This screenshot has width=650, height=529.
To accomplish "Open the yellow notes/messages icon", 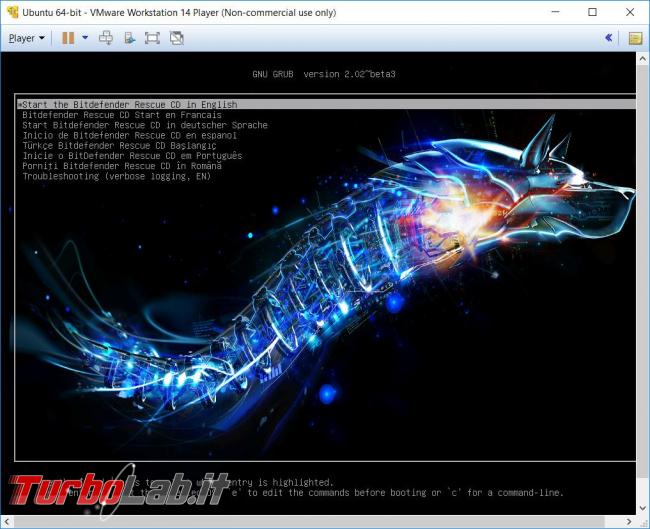I will point(635,39).
